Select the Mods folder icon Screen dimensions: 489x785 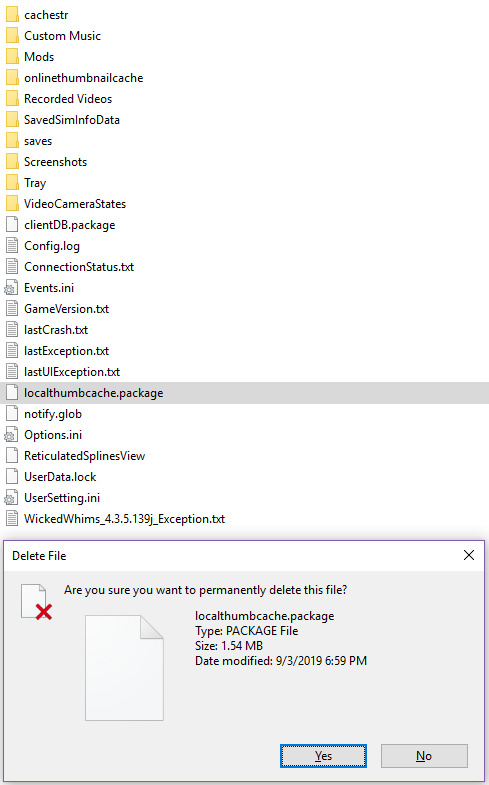pos(12,57)
